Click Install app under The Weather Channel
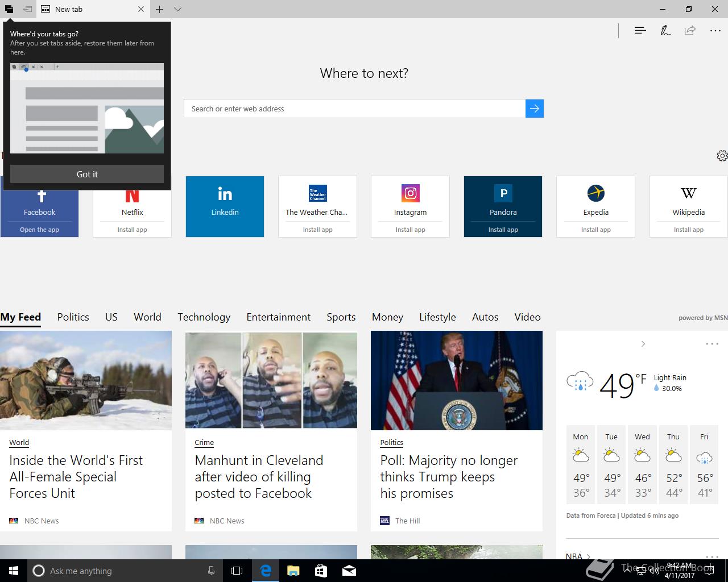Image resolution: width=728 pixels, height=582 pixels. [317, 230]
